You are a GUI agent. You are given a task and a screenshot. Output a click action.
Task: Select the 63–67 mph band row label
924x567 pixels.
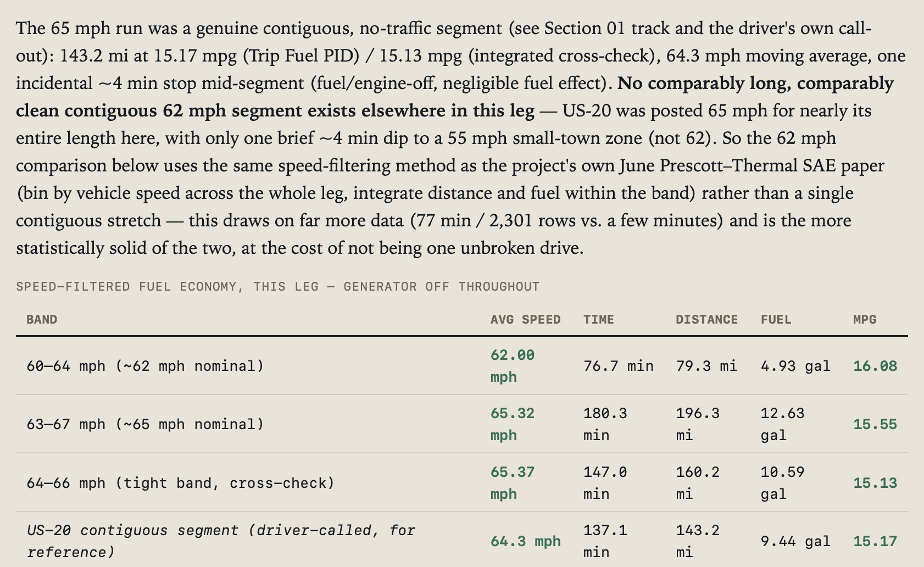pyautogui.click(x=145, y=424)
